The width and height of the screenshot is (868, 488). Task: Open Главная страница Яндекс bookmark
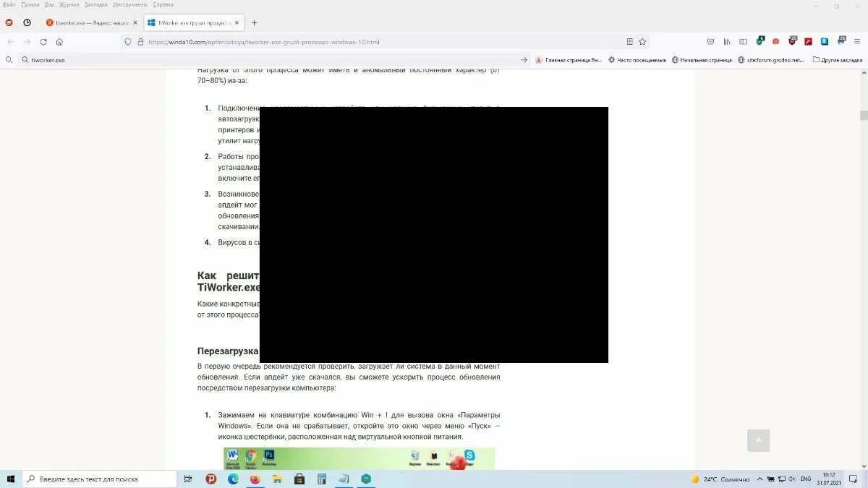tap(569, 60)
